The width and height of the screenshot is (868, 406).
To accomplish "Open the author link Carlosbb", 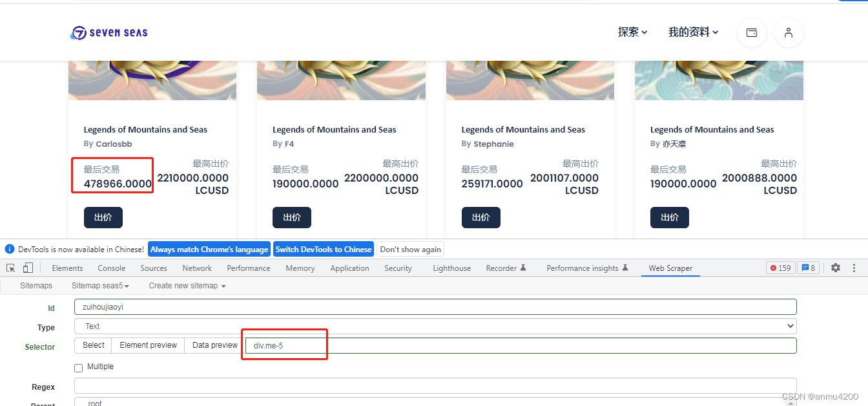I will pos(114,144).
